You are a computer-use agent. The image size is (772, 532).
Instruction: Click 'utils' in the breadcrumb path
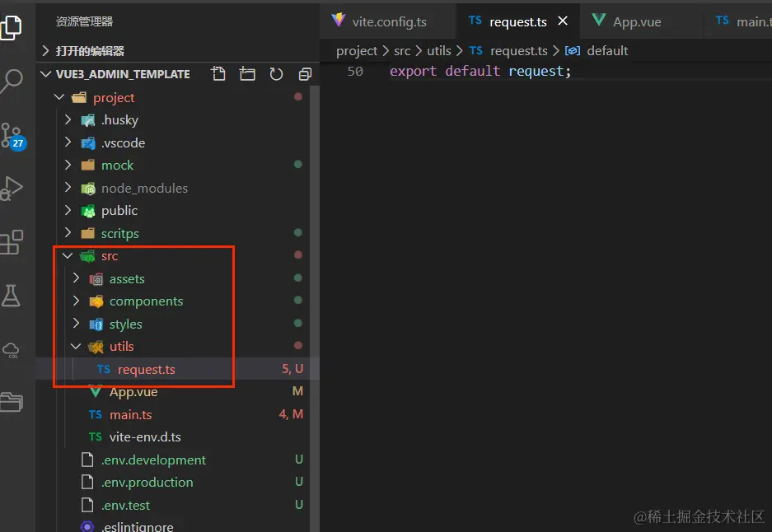pyautogui.click(x=438, y=51)
